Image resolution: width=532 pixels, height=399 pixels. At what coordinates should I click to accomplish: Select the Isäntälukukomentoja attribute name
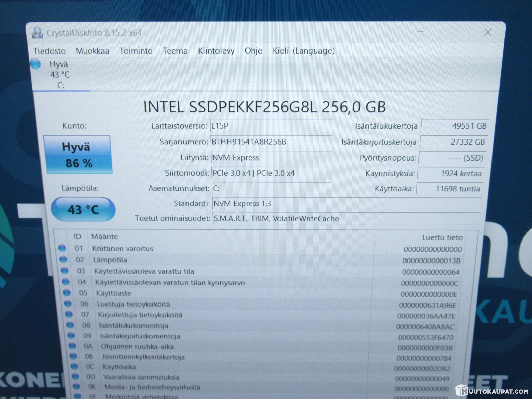coord(134,325)
